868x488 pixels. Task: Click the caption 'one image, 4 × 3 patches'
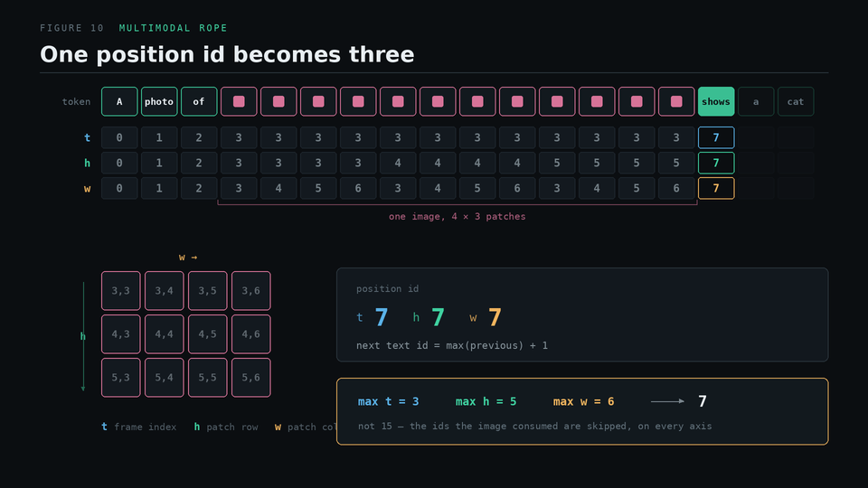click(458, 216)
